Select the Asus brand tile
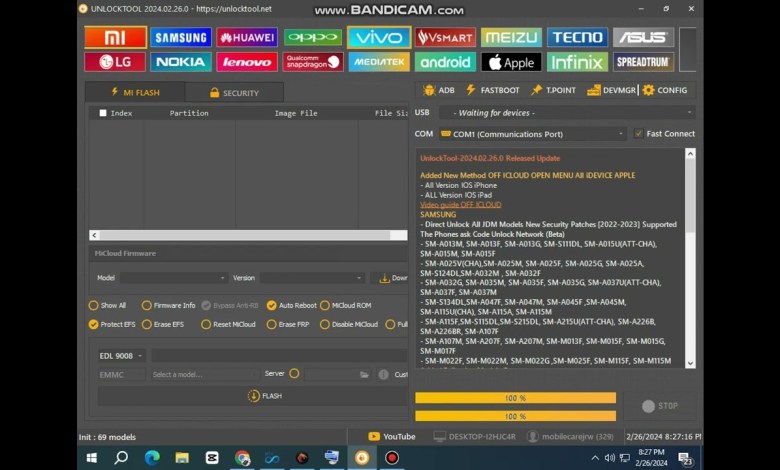 pos(644,38)
